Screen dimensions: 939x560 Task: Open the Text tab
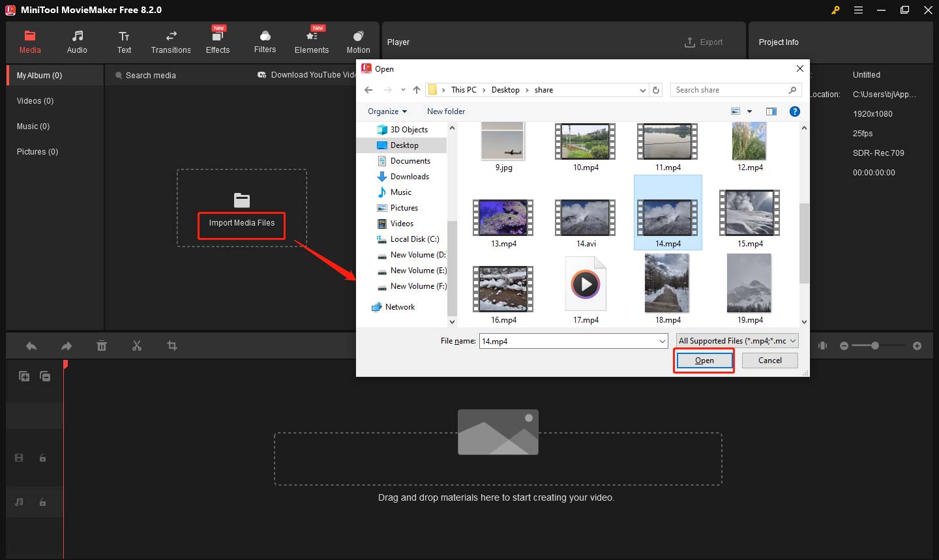click(124, 42)
